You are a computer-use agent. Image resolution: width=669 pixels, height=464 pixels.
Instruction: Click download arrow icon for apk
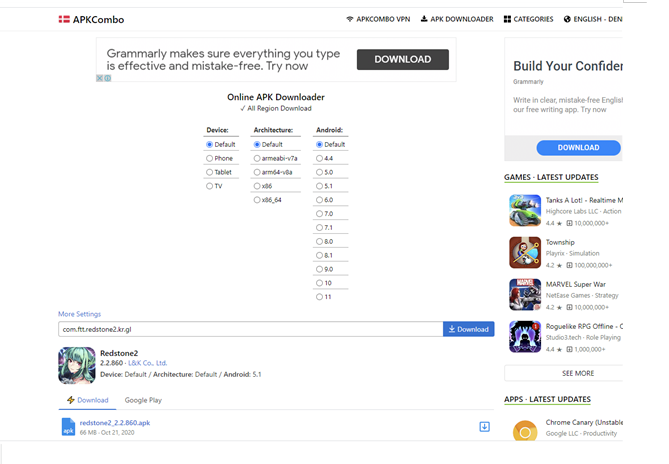point(485,427)
